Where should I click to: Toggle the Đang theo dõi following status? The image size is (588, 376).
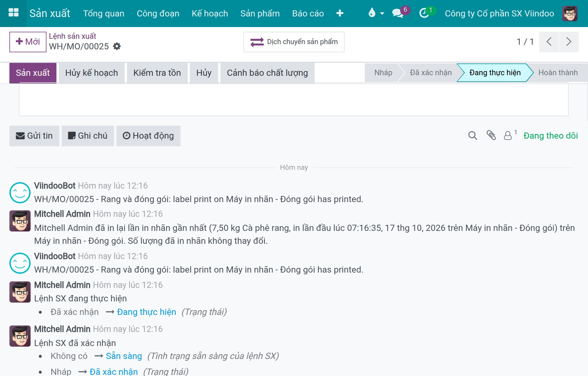point(550,136)
